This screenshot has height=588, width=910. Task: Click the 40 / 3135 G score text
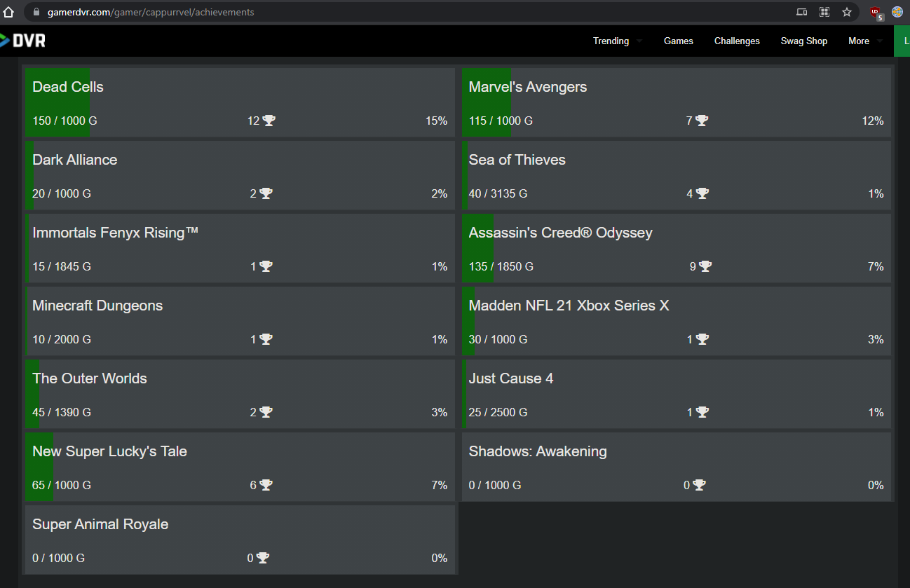point(498,193)
